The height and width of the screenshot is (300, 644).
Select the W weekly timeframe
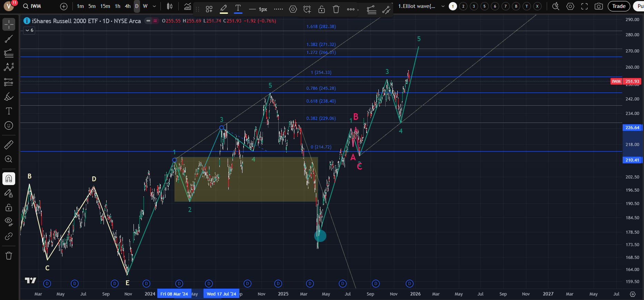pos(145,6)
